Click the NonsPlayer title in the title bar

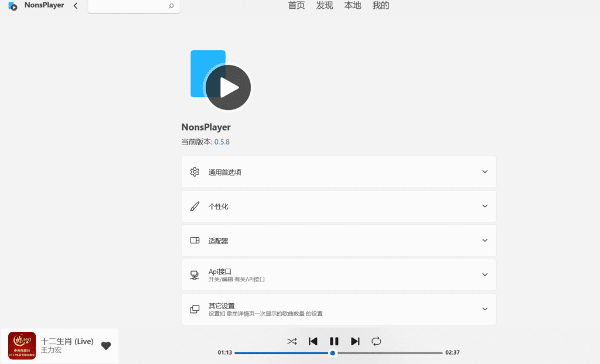click(x=44, y=5)
